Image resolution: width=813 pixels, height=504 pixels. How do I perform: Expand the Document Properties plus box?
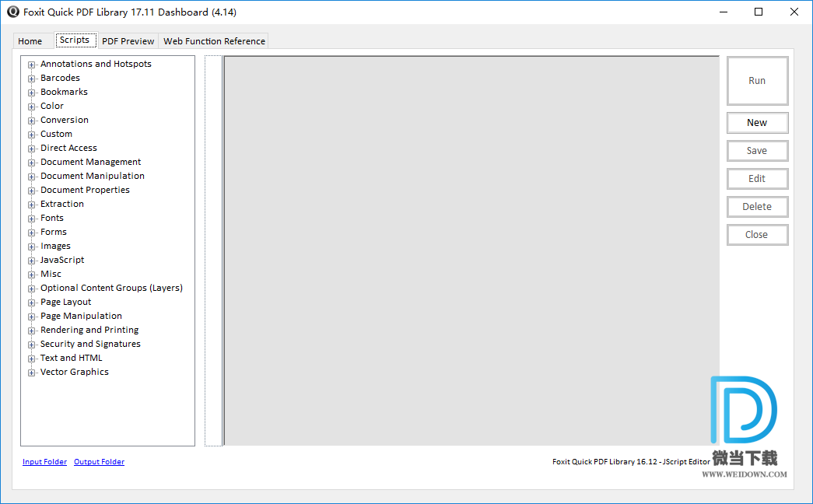tap(32, 191)
